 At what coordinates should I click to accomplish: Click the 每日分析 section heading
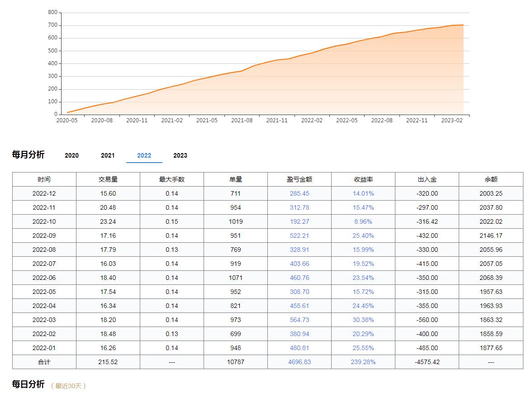tap(28, 385)
